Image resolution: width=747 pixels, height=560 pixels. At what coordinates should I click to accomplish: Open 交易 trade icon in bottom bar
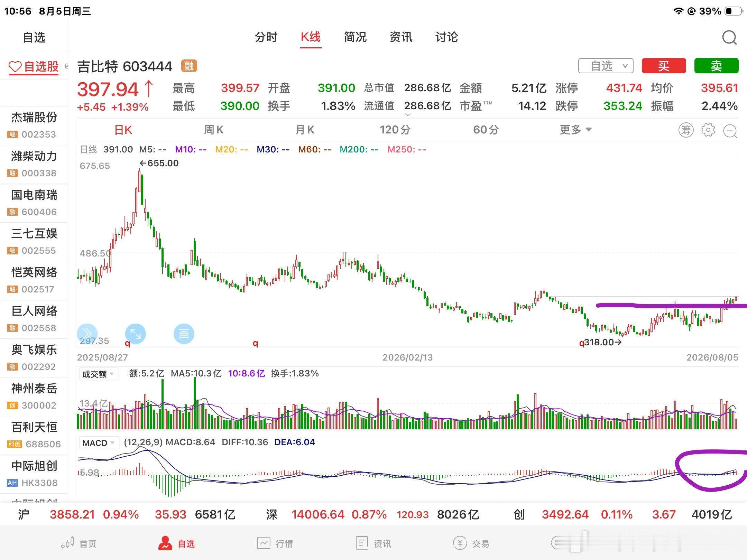[x=460, y=543]
